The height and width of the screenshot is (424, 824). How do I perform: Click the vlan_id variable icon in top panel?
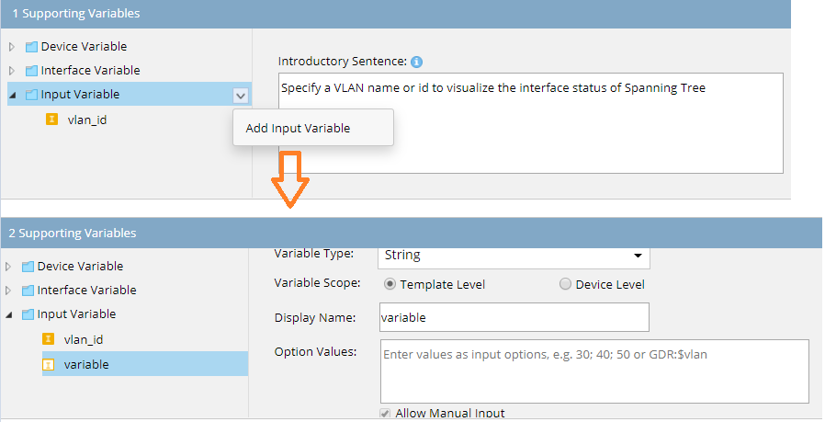point(50,120)
